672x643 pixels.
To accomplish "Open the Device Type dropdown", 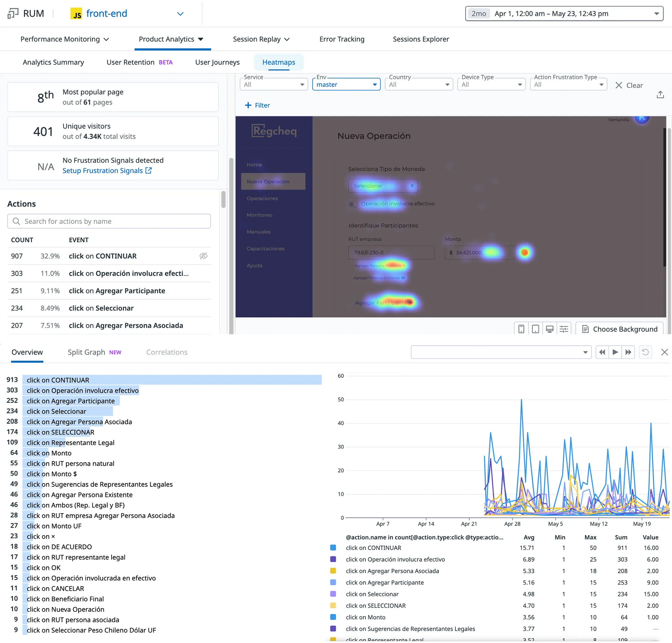I will (x=491, y=84).
